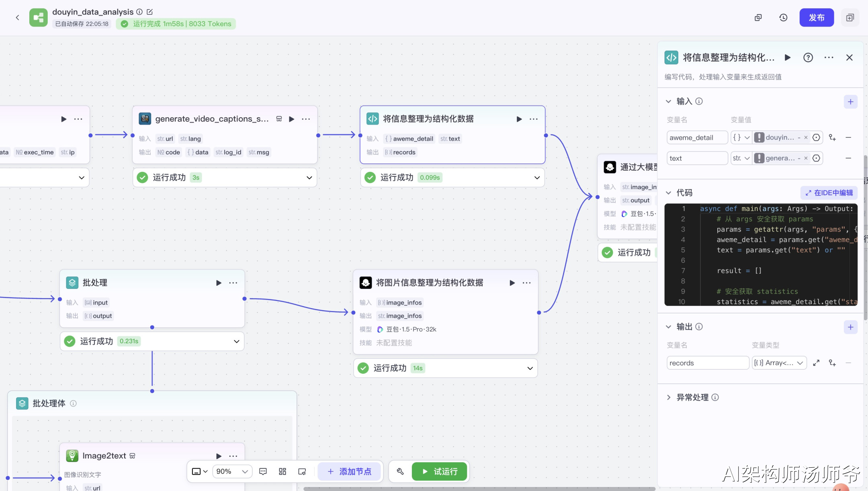Toggle the minimap icon in bottom toolbar

click(x=302, y=471)
